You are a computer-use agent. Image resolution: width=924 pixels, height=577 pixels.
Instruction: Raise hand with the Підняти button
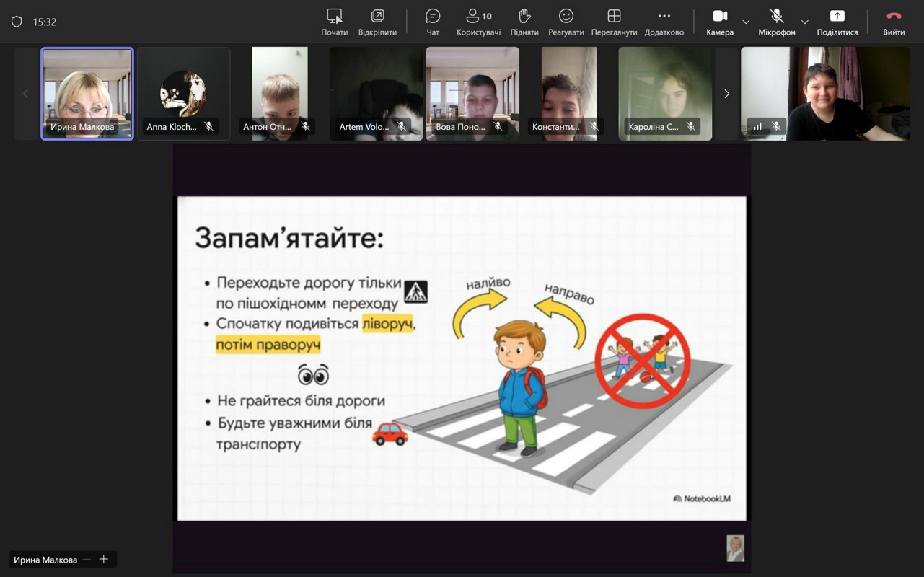tap(524, 22)
